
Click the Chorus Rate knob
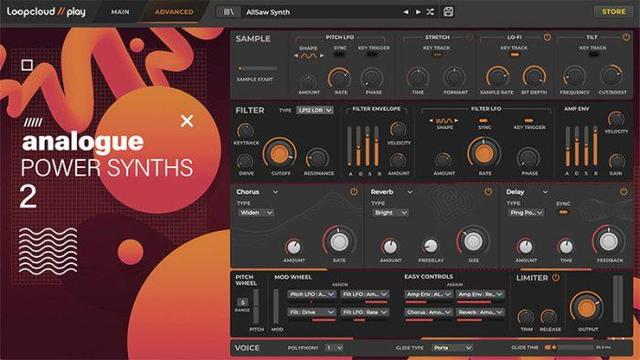(339, 241)
